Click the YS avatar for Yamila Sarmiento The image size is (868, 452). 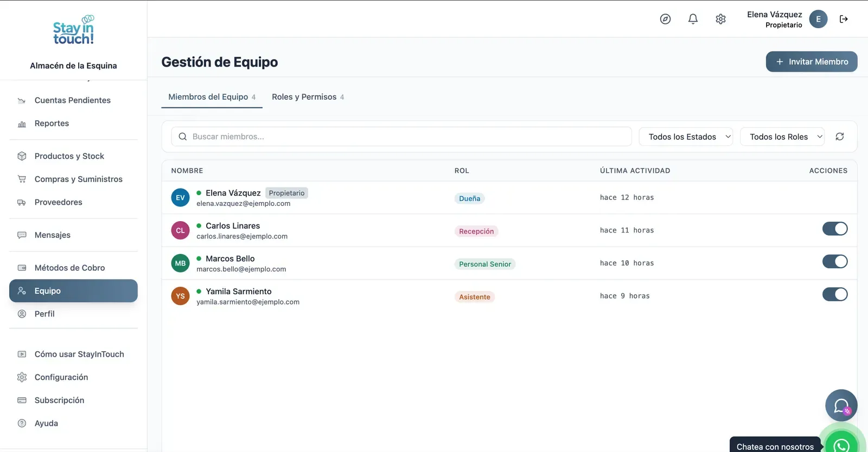(x=180, y=296)
